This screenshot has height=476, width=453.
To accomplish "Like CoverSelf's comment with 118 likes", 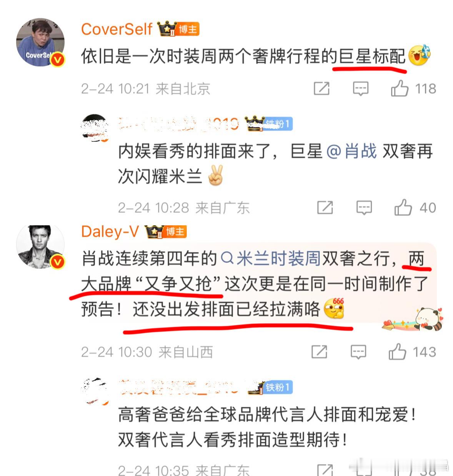I will click(400, 88).
